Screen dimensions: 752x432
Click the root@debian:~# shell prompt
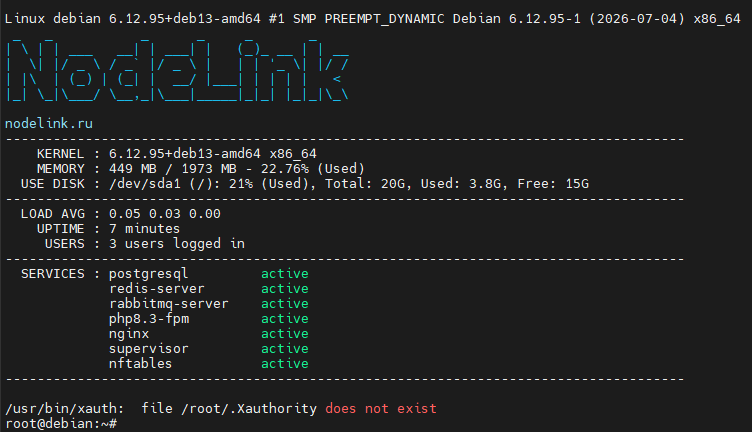click(60, 424)
